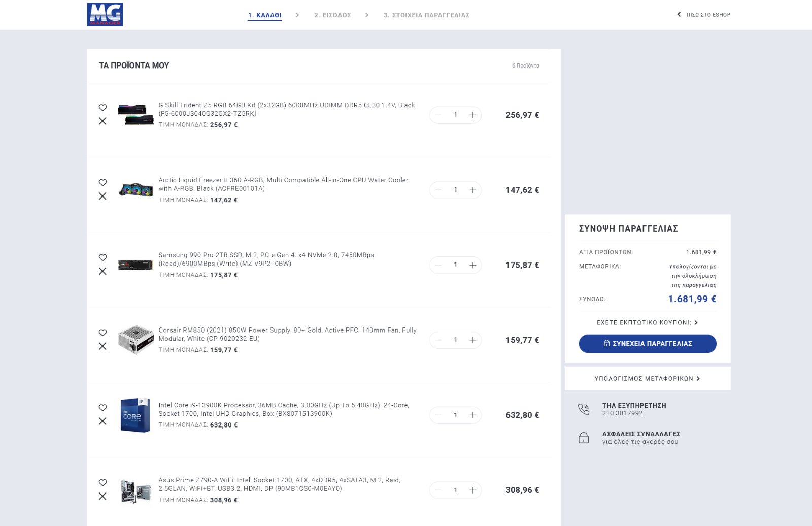The image size is (812, 526).
Task: Open Arctic Liquid Freezer II thumbnail
Action: [136, 190]
